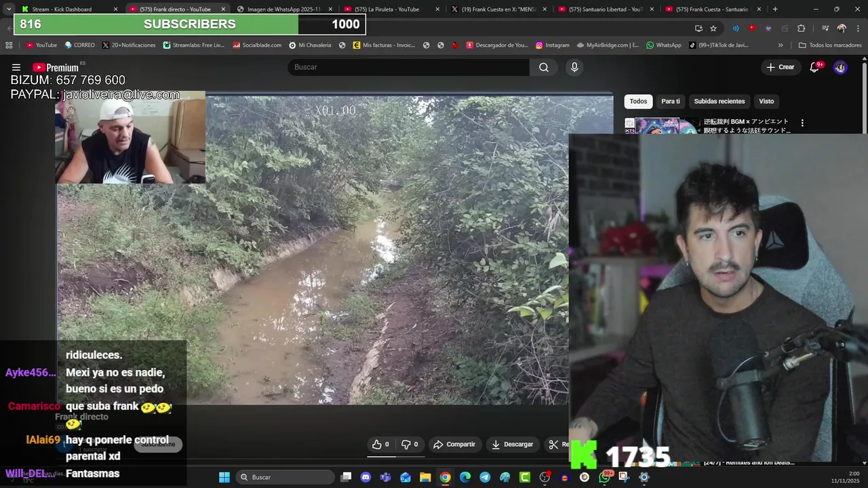Switch to Frank Cuesta - Santuario tab

711,9
